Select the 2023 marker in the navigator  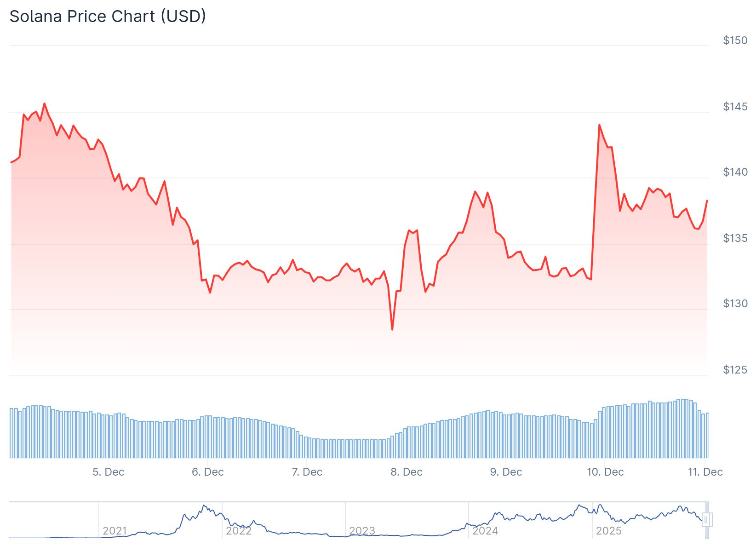[362, 531]
